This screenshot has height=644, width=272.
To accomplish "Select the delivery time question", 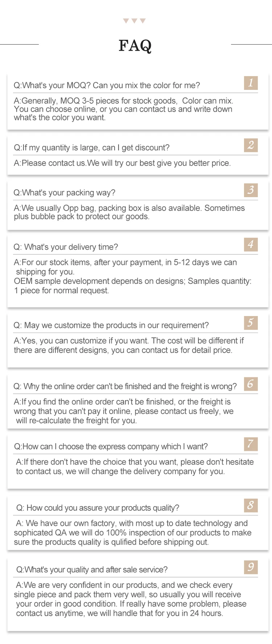I will (x=66, y=247).
